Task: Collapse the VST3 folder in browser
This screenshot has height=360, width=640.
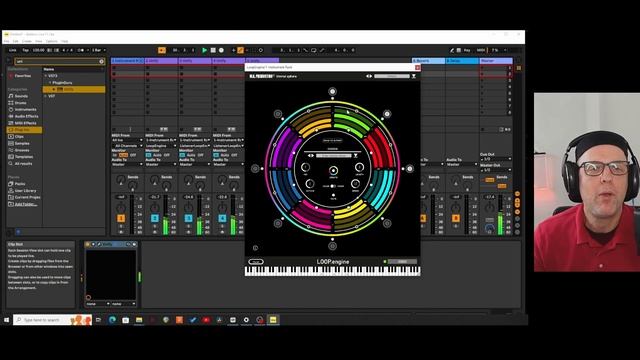Action: point(46,76)
